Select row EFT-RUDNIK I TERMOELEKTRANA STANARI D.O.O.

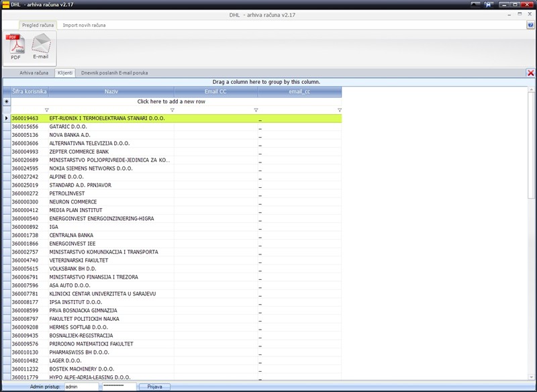pyautogui.click(x=177, y=118)
